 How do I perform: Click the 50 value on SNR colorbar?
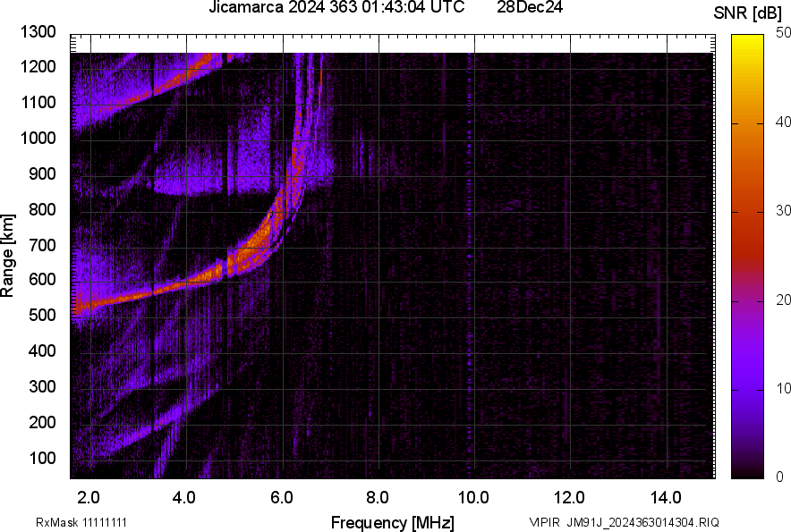coord(783,33)
